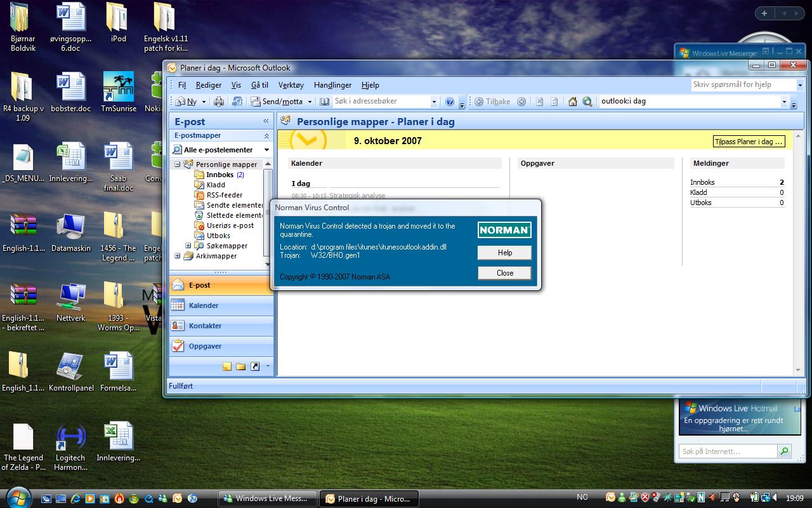Select the Innboks folder
The width and height of the screenshot is (812, 508).
click(x=219, y=175)
